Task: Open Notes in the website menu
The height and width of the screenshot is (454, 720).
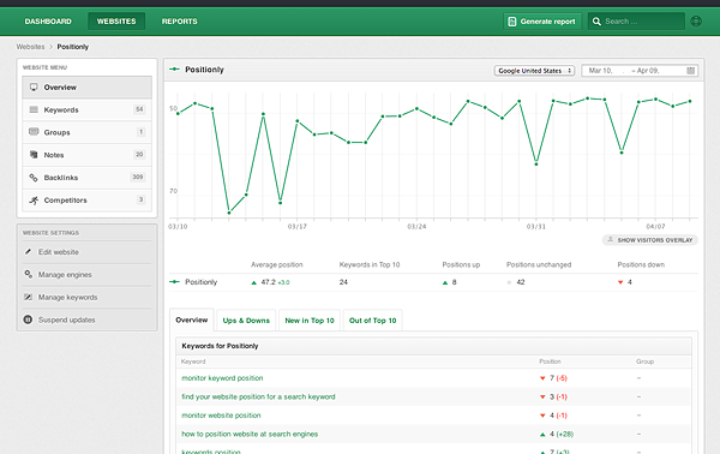Action: (87, 155)
